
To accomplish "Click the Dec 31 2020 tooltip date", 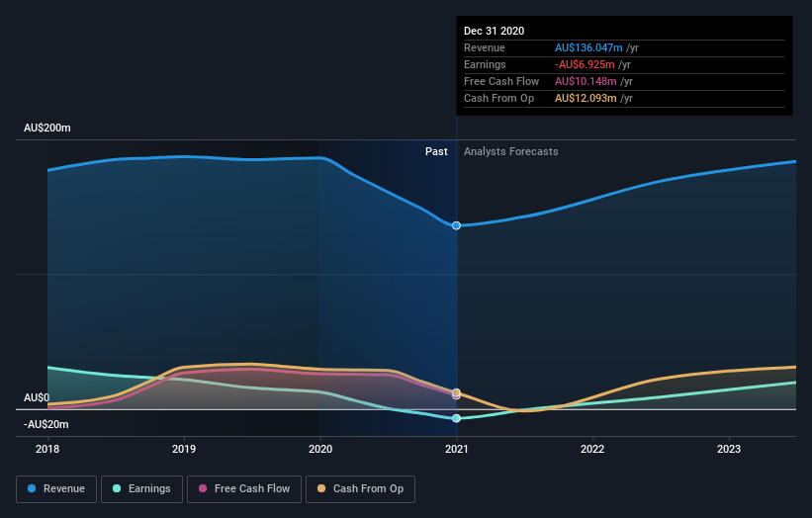I will coord(495,31).
